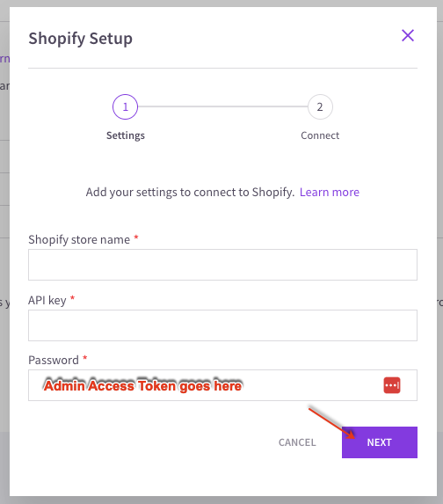Click the step 1 circle indicator

[x=126, y=106]
